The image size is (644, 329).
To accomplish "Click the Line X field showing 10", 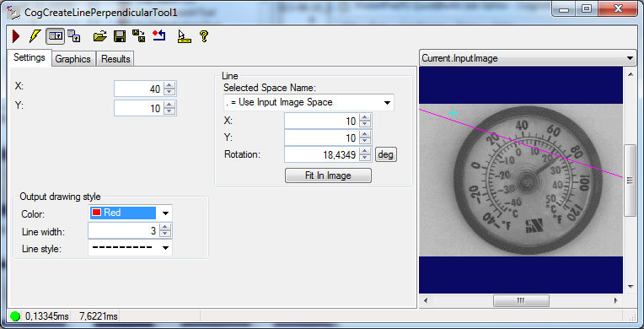I will click(x=322, y=121).
